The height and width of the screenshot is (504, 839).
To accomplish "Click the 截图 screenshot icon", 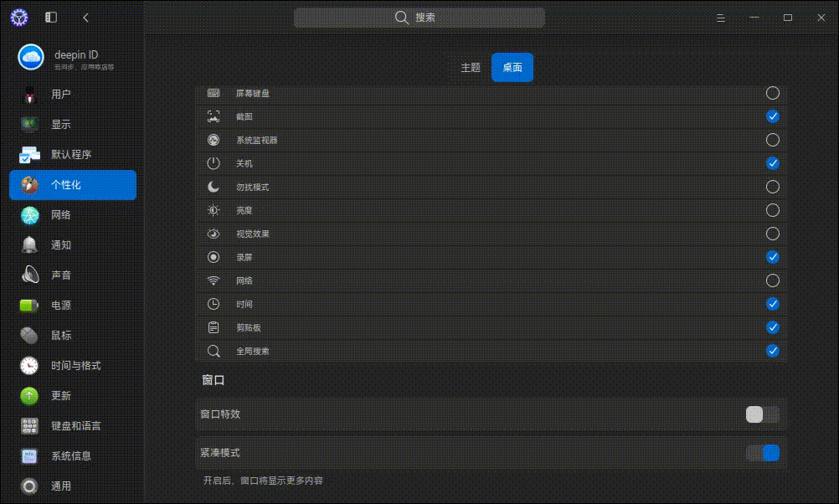I will coord(214,116).
